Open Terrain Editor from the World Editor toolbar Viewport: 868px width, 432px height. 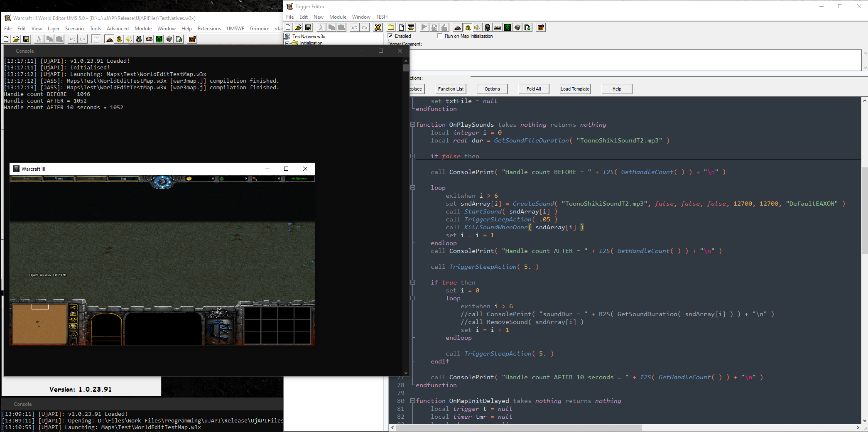click(x=109, y=39)
